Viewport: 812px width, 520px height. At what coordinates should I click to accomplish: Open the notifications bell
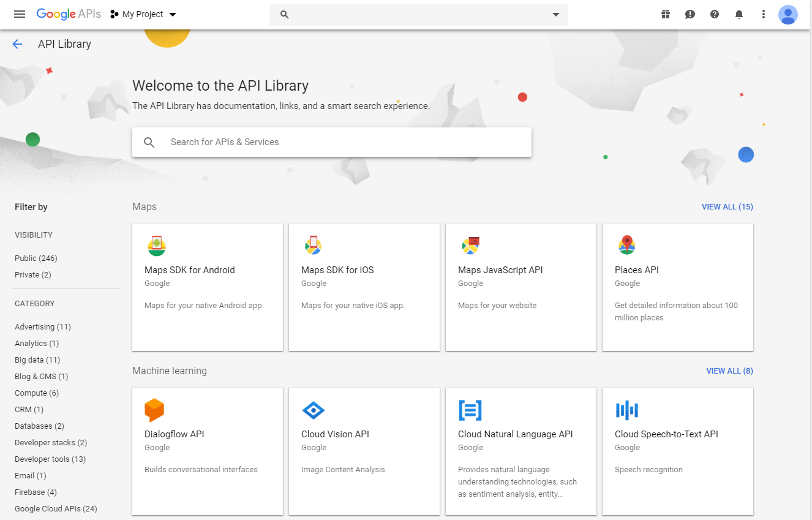pyautogui.click(x=739, y=13)
